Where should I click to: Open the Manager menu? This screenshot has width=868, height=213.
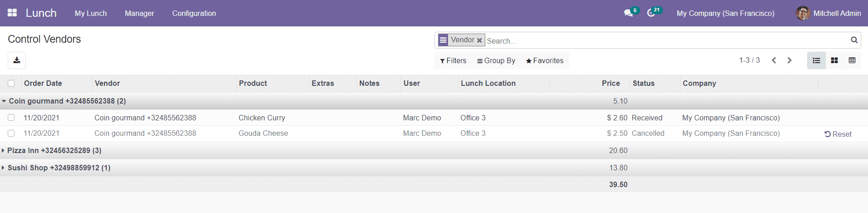139,13
